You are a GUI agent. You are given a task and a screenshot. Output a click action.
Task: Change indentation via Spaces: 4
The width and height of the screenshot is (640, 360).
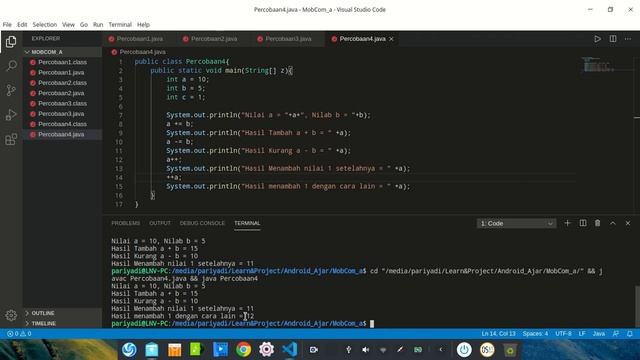tap(535, 334)
